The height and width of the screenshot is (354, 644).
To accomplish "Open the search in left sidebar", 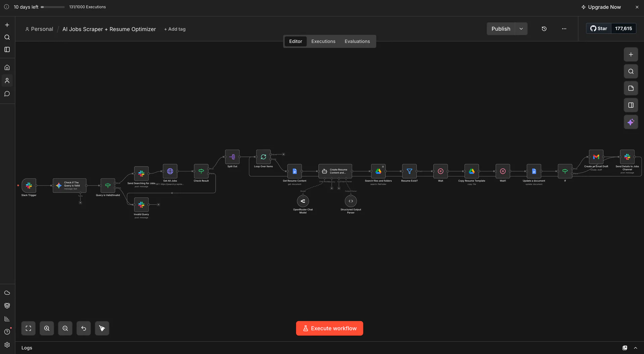I will (7, 37).
